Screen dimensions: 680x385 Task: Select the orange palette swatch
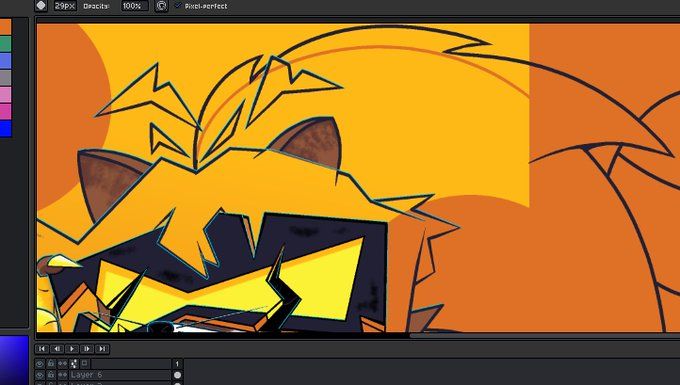(x=5, y=26)
